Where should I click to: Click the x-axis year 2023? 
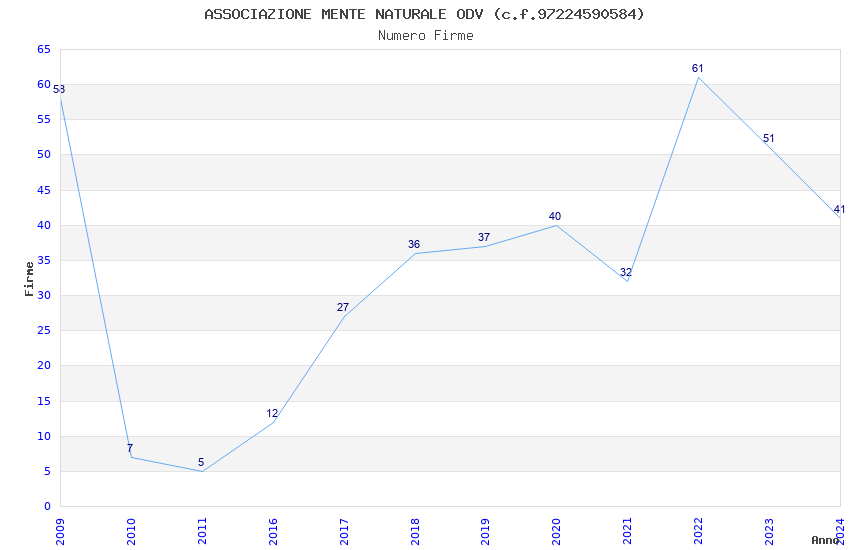click(769, 532)
